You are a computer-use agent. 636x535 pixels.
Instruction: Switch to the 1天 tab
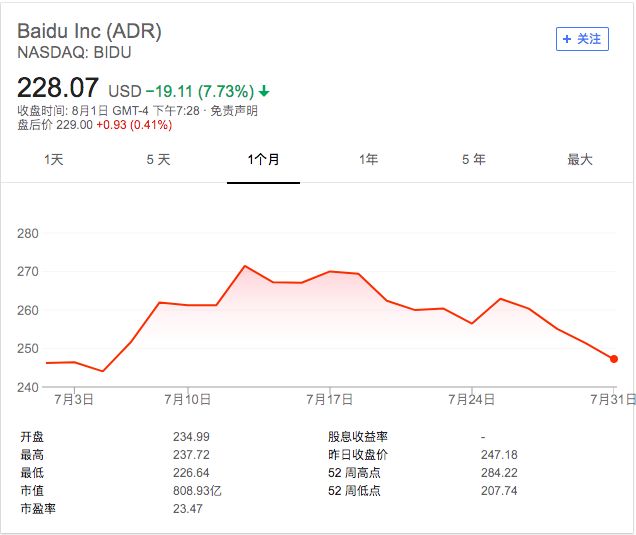(53, 160)
